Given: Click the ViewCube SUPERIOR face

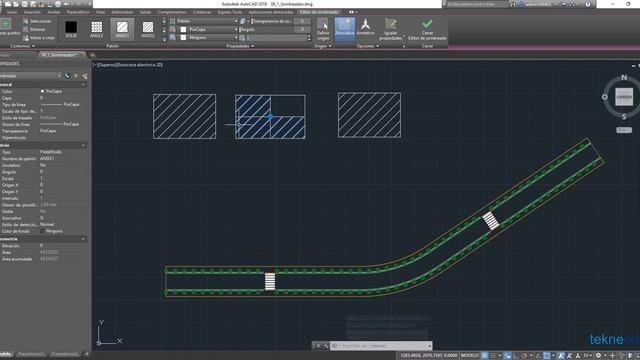Looking at the screenshot, I should (624, 97).
